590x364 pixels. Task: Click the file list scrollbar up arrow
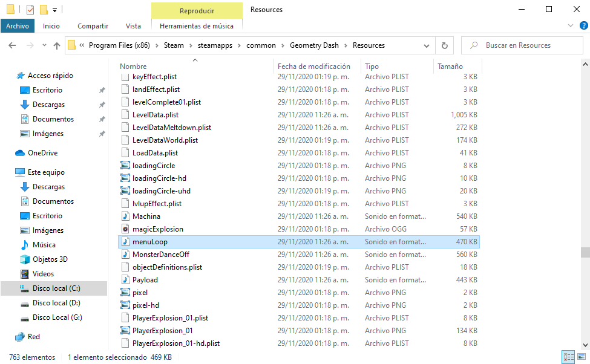(585, 64)
